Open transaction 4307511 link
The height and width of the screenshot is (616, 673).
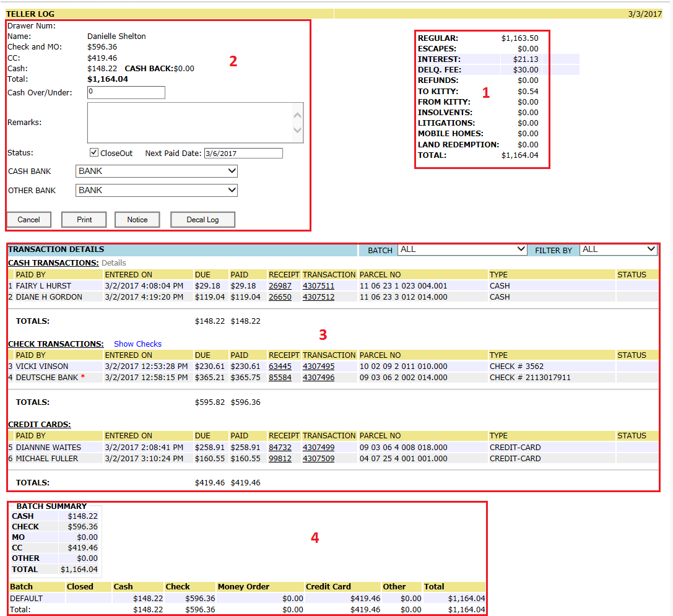[x=318, y=286]
